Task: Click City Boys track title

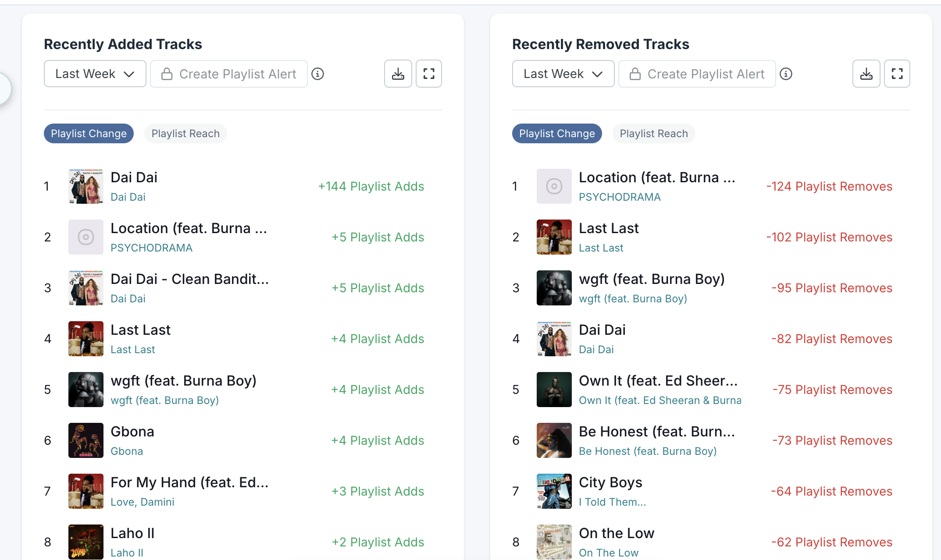Action: tap(610, 482)
